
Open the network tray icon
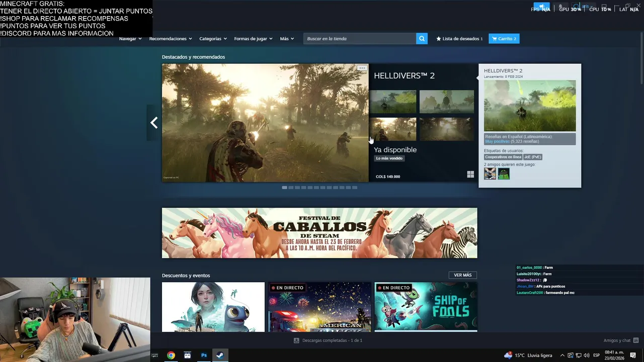578,355
